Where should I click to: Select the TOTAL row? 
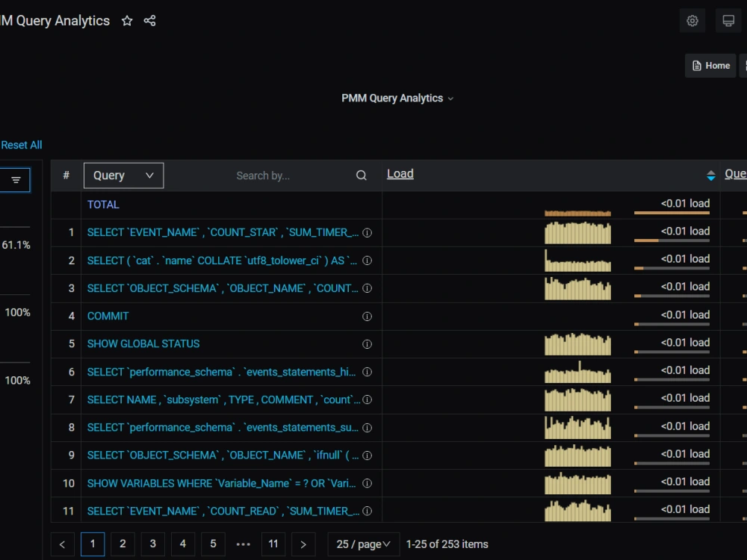[103, 205]
